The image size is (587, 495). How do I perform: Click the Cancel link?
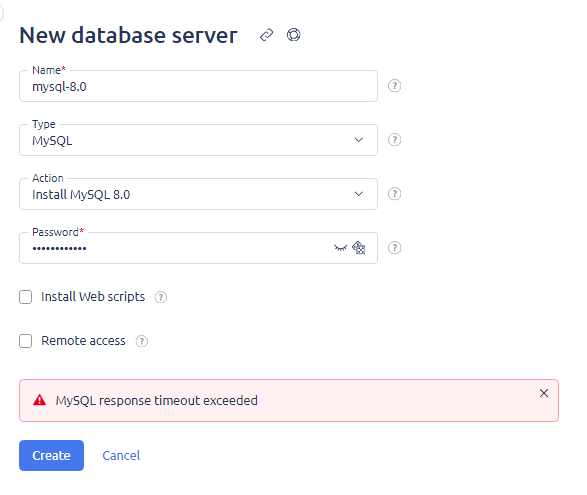(121, 455)
